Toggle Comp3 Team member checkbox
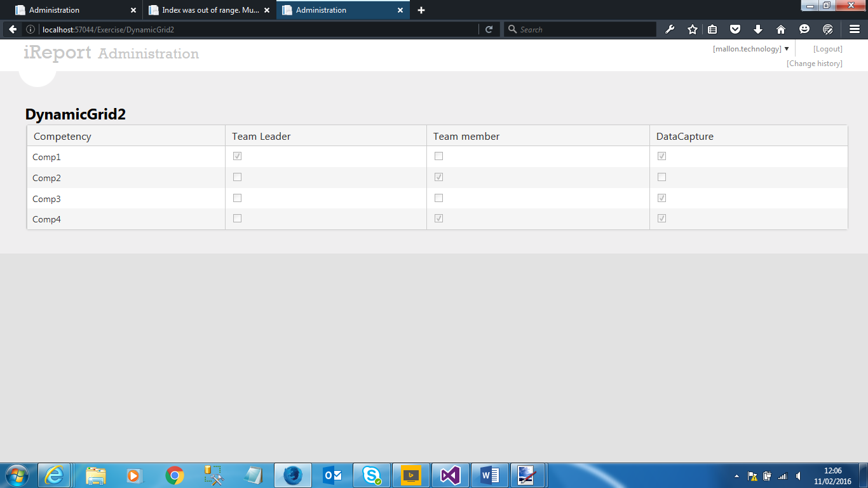868x488 pixels. point(438,198)
